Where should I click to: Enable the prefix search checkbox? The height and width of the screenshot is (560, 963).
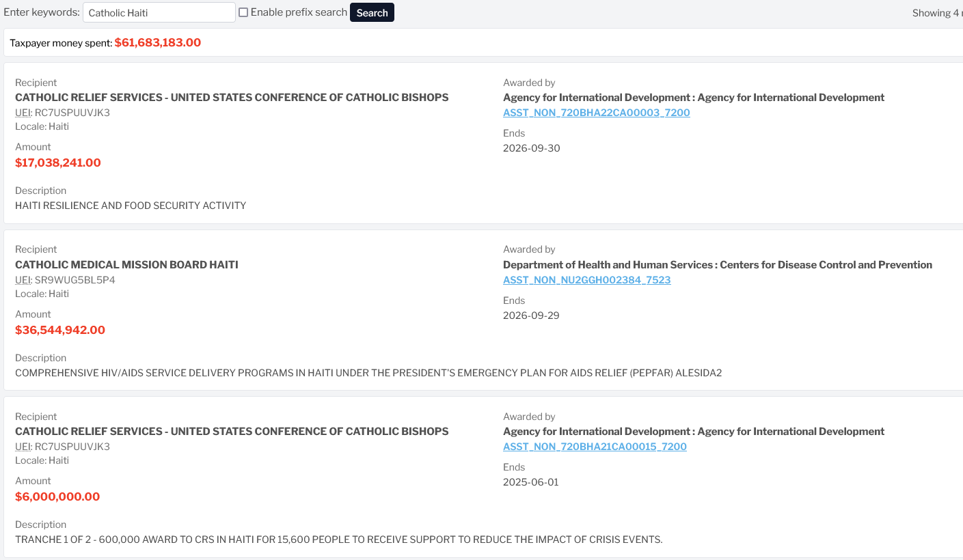coord(243,12)
